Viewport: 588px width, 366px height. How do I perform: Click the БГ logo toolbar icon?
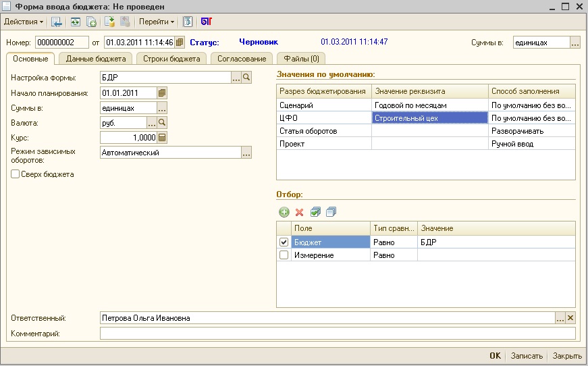207,22
